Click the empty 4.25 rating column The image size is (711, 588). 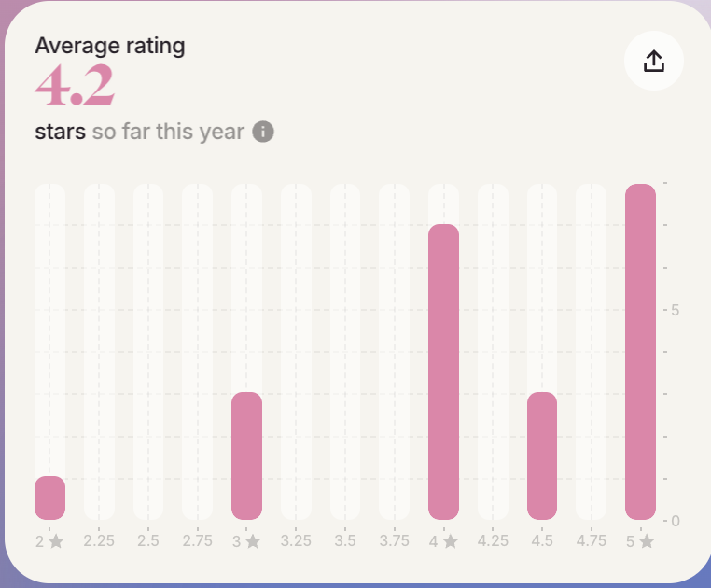[x=493, y=351]
